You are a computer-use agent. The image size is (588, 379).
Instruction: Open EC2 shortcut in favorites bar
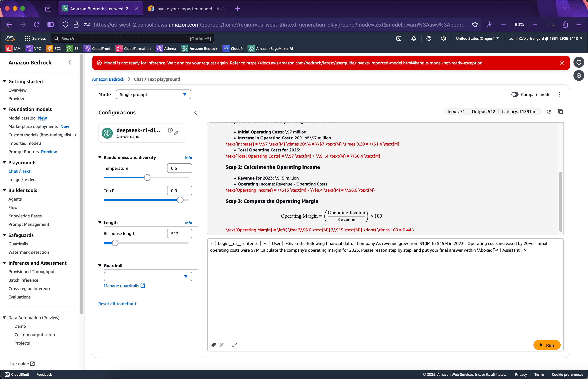[53, 49]
